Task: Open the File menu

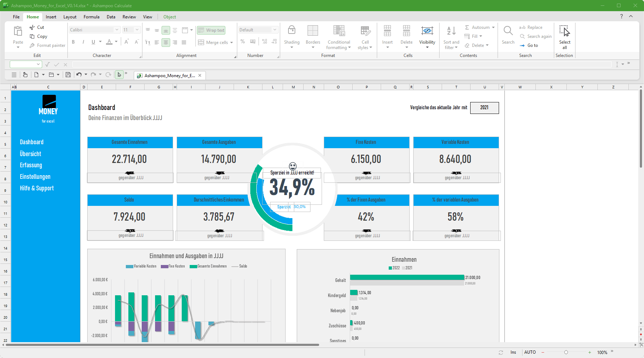Action: (x=16, y=17)
